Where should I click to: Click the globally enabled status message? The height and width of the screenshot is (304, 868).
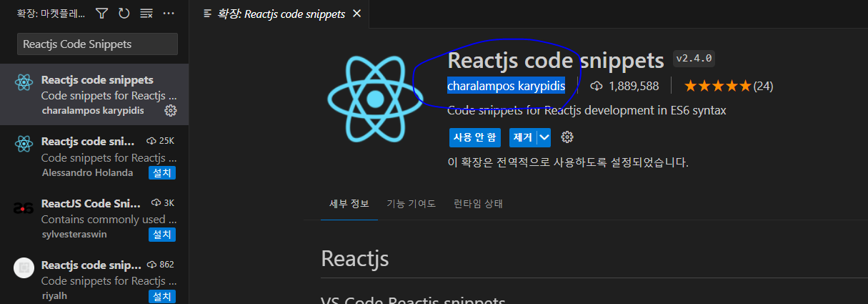pos(567,162)
